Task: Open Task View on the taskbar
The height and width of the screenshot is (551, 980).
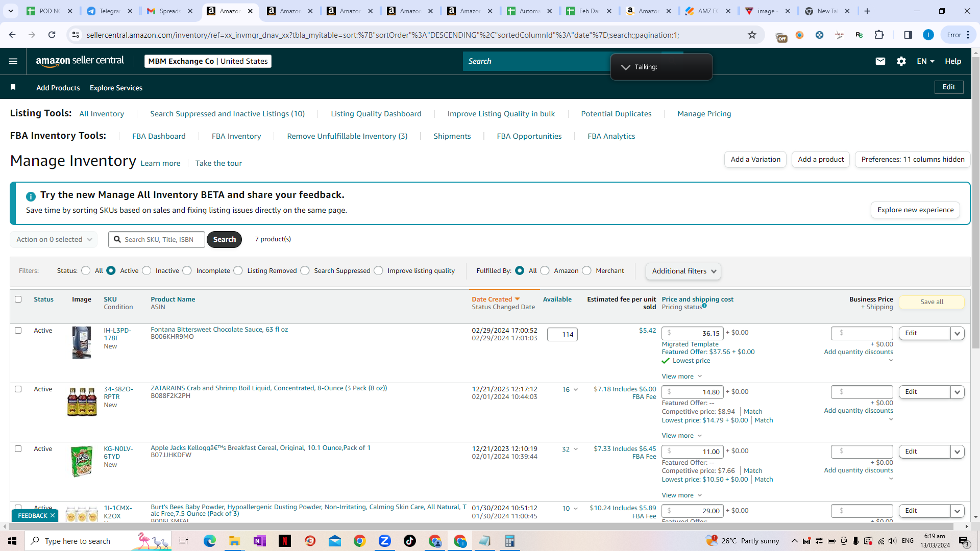Action: pyautogui.click(x=184, y=541)
